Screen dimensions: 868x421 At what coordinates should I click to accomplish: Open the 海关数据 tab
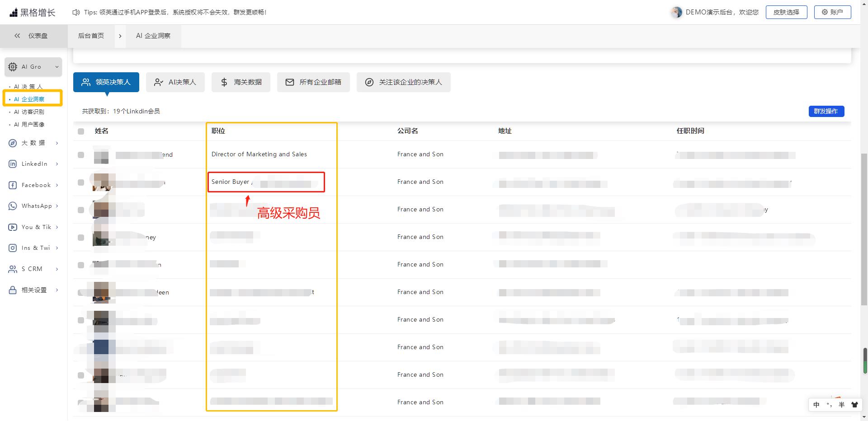point(241,82)
